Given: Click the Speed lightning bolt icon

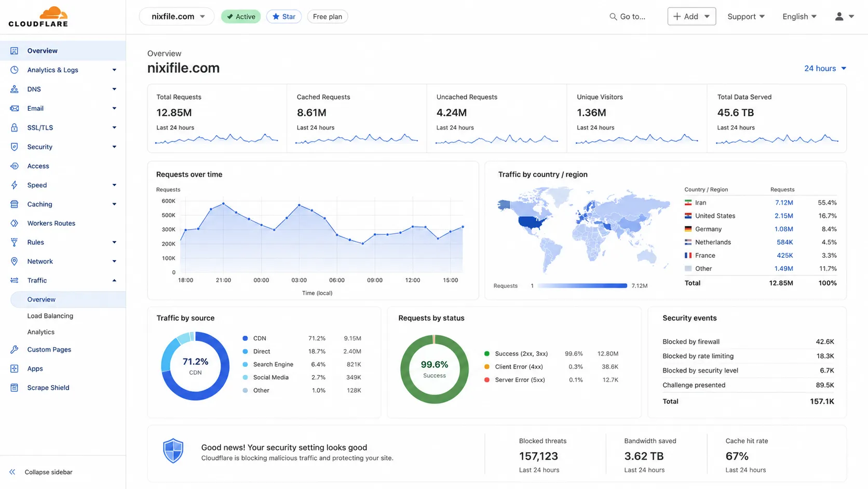Looking at the screenshot, I should coord(15,185).
